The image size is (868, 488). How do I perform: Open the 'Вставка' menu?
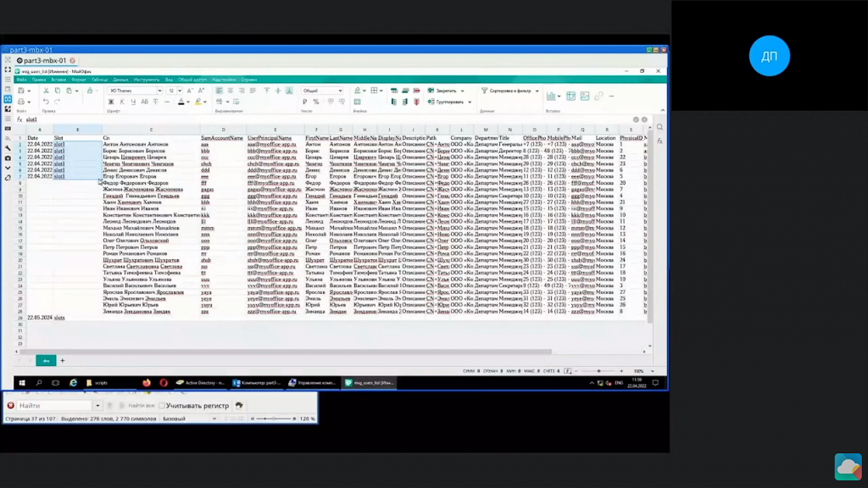click(x=58, y=80)
